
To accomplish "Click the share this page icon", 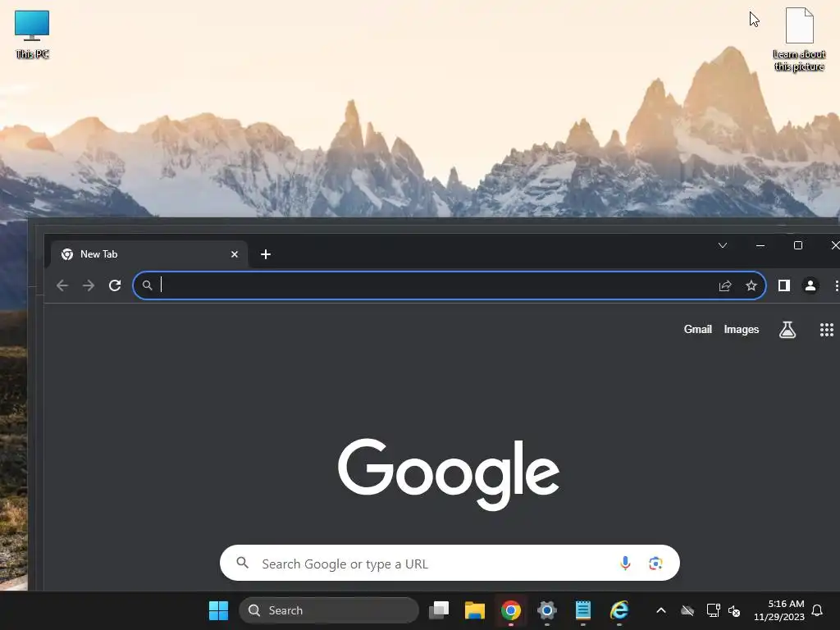I will coord(725,285).
